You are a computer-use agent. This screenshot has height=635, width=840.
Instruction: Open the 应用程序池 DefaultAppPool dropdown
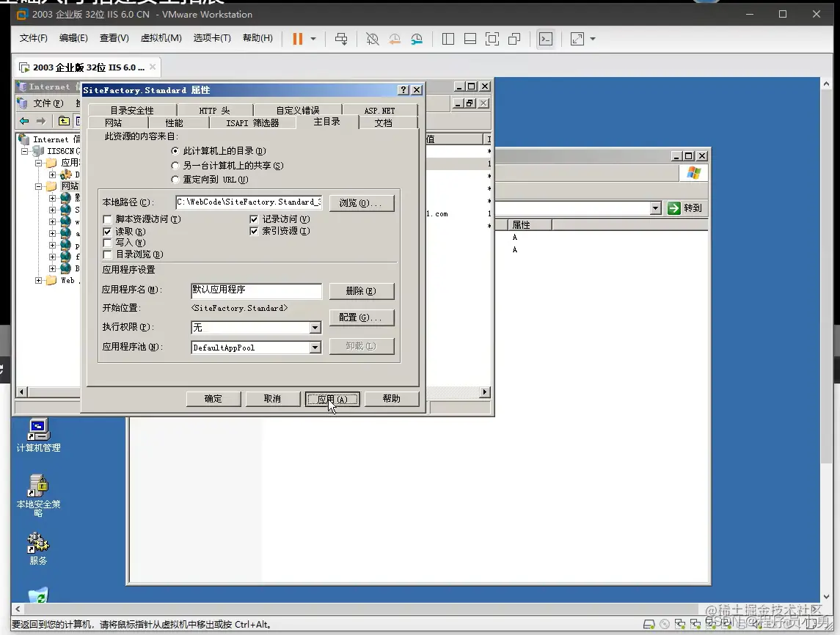click(x=315, y=348)
